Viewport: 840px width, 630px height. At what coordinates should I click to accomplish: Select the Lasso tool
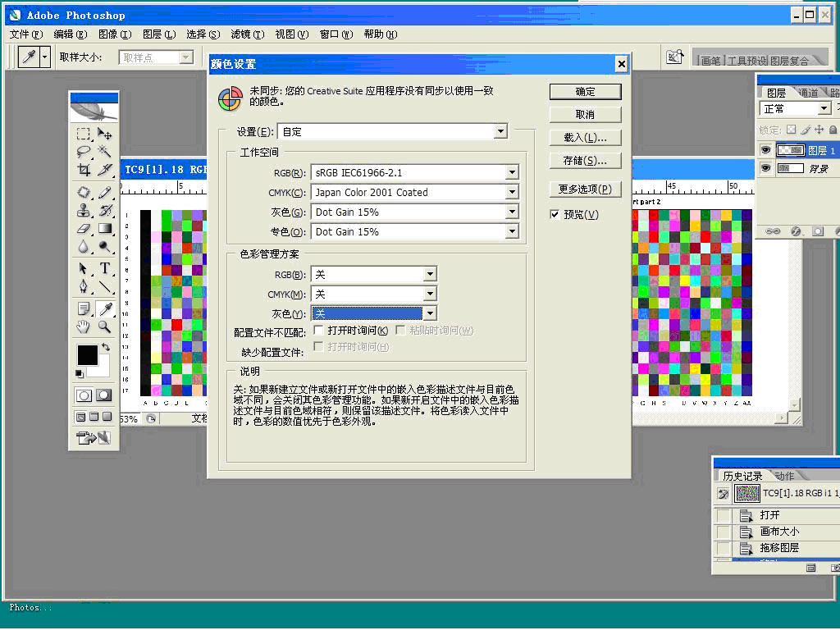pos(83,152)
